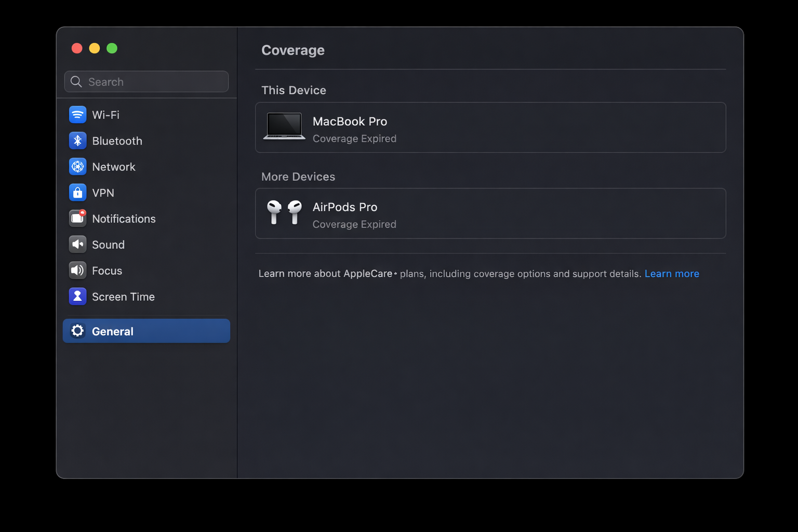The height and width of the screenshot is (532, 798).
Task: Open the MacBook Pro coverage details row
Action: (490, 128)
